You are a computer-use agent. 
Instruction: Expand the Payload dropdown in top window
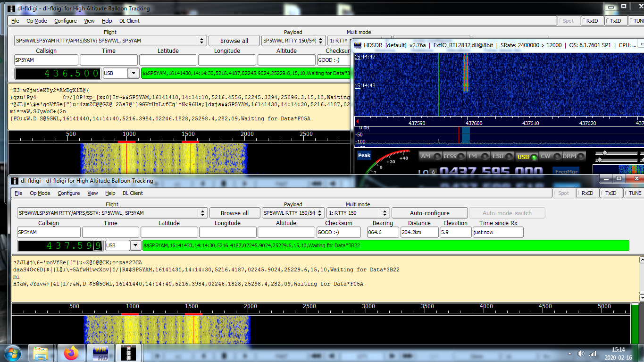coord(321,41)
